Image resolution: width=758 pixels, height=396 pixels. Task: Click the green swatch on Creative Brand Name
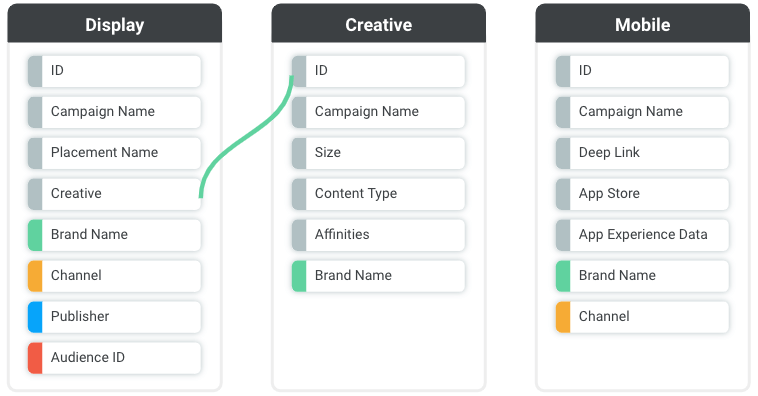[x=299, y=276]
